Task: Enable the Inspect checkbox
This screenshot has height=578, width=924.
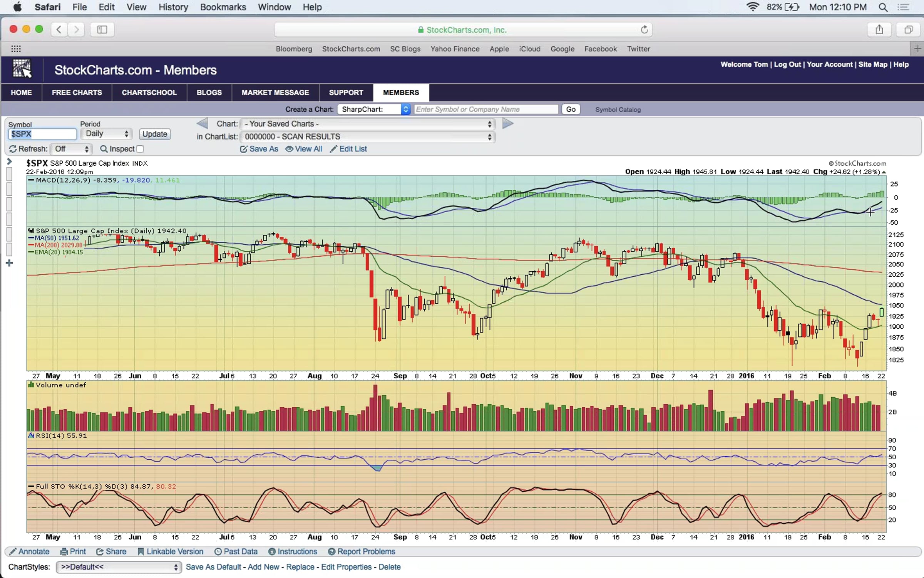Action: (x=140, y=149)
